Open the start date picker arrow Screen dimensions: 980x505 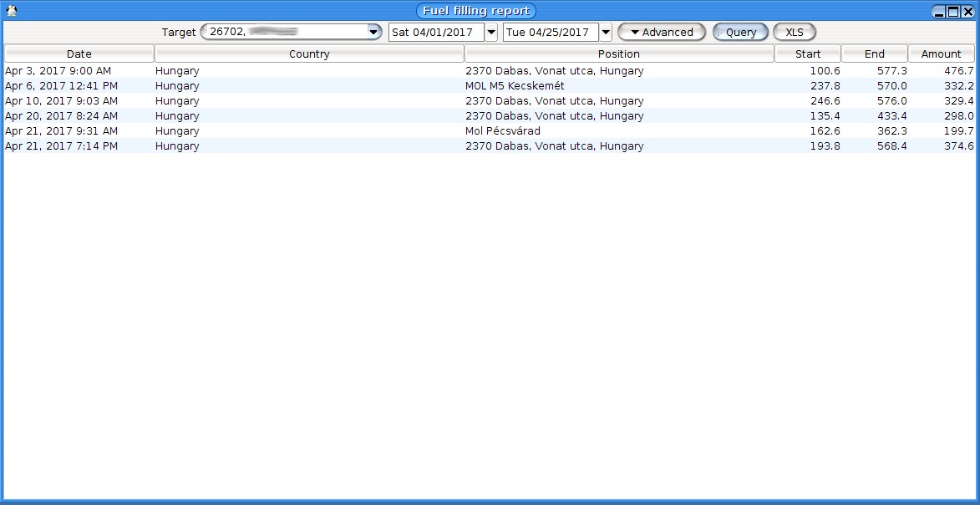[491, 33]
